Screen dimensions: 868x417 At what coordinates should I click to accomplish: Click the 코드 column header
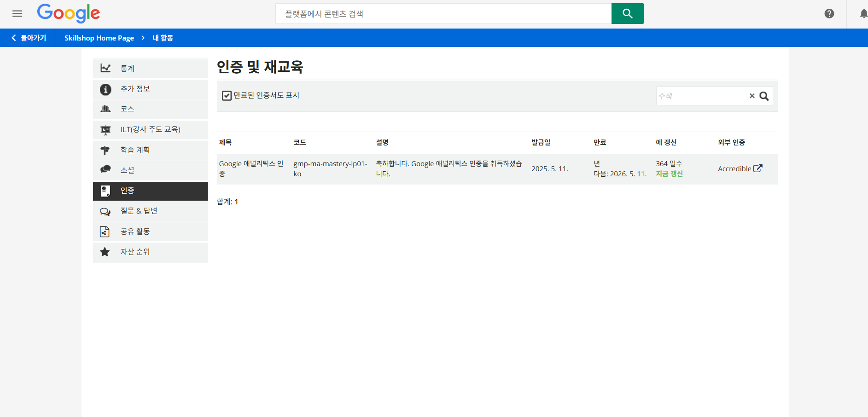pyautogui.click(x=300, y=142)
